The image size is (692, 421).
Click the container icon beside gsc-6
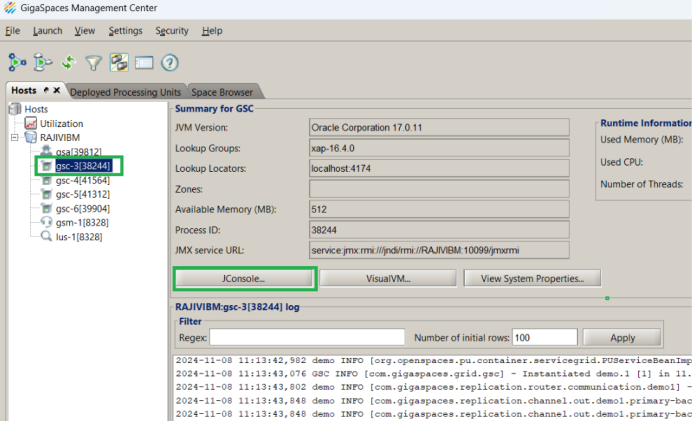click(46, 208)
